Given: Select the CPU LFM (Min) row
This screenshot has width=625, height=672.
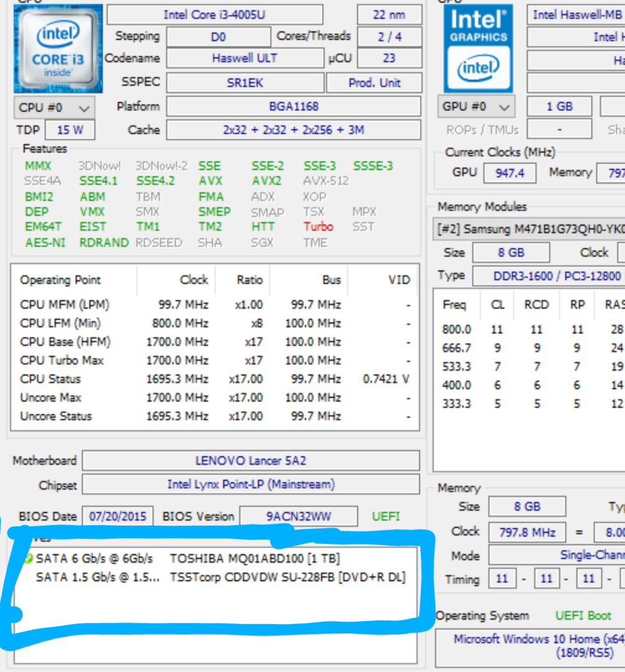Looking at the screenshot, I should [x=215, y=323].
